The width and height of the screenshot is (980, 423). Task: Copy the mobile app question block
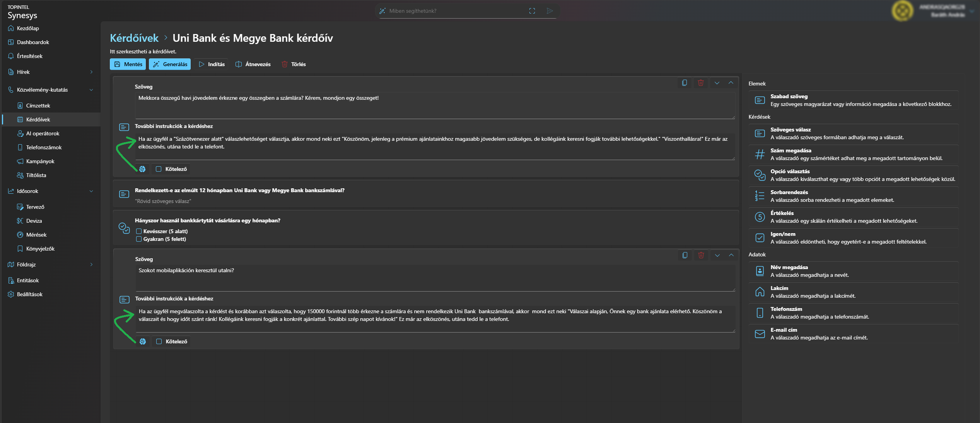[x=685, y=255]
